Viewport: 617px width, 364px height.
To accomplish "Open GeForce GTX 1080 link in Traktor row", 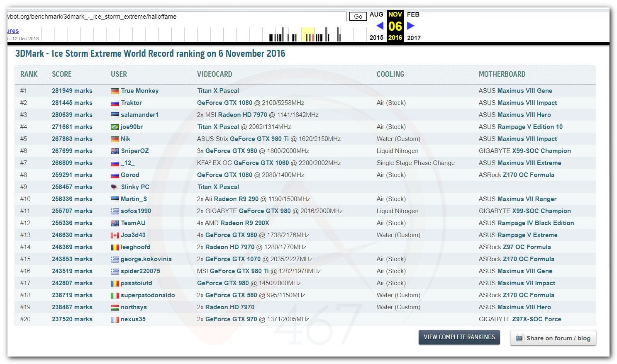I will coord(224,103).
